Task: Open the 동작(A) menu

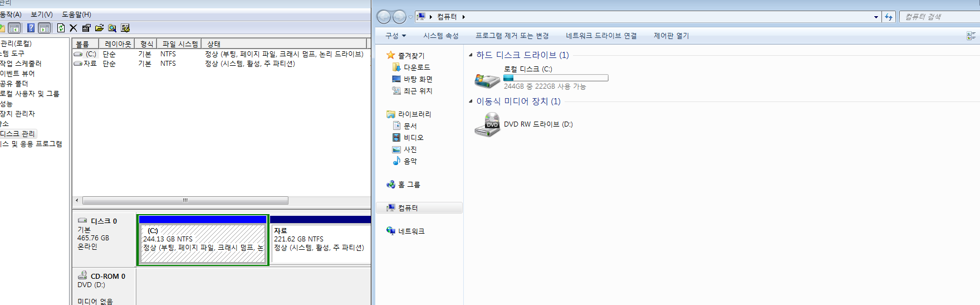Action: (x=11, y=14)
